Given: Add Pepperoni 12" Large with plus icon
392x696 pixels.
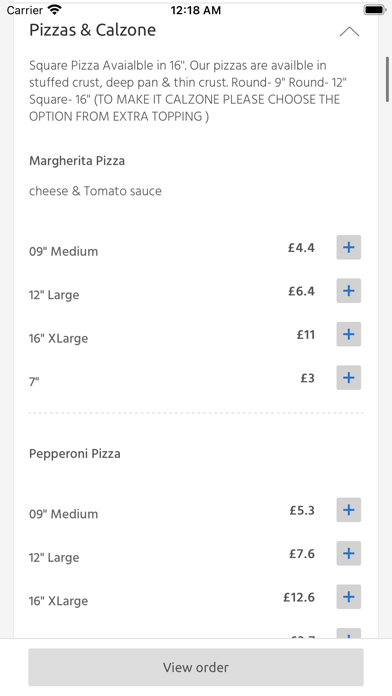Looking at the screenshot, I should (348, 554).
